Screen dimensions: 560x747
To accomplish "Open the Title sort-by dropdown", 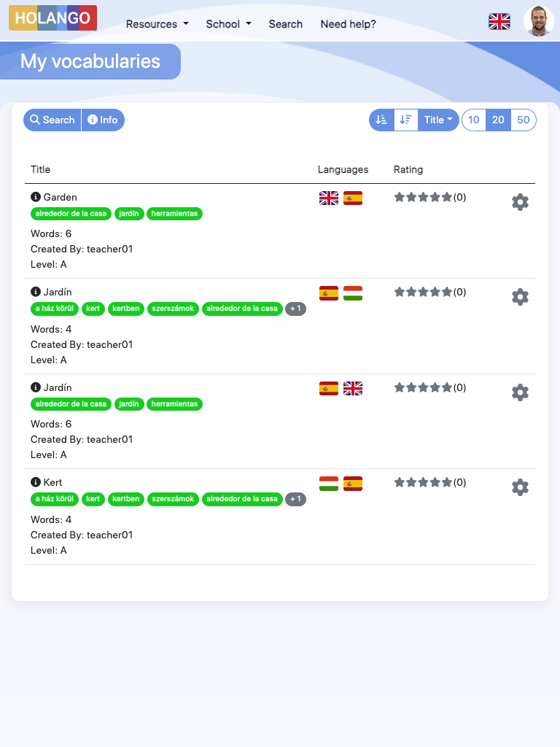I will click(438, 120).
